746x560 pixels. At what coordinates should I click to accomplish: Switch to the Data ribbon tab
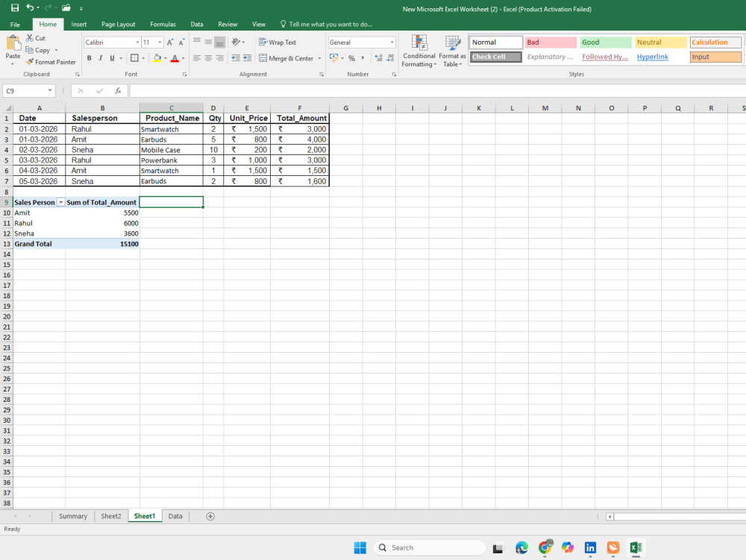pos(197,25)
